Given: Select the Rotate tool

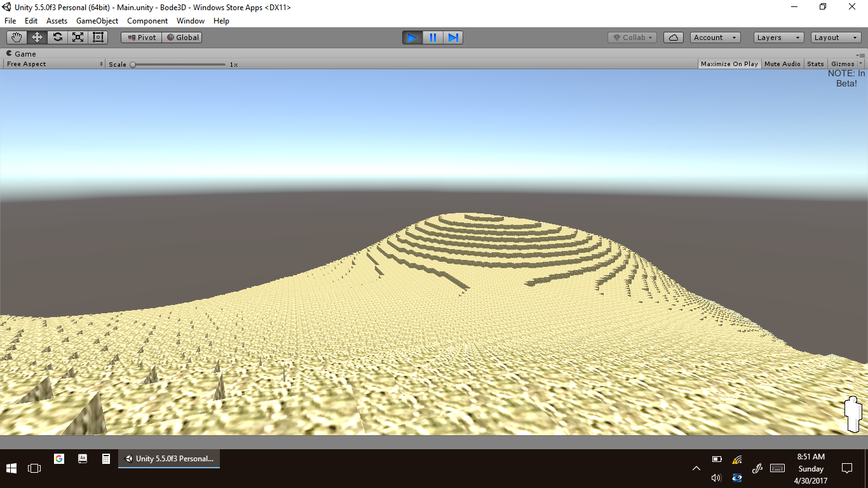Looking at the screenshot, I should pos(57,37).
